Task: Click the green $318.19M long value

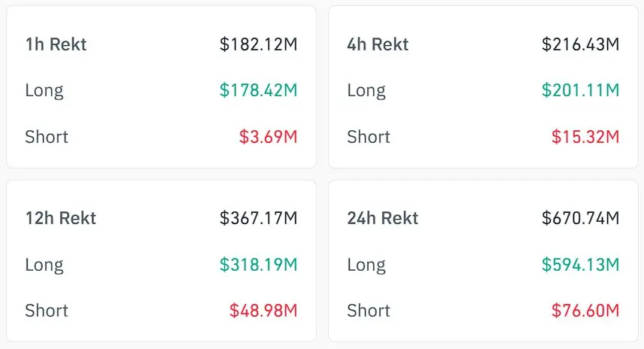Action: pos(259,265)
